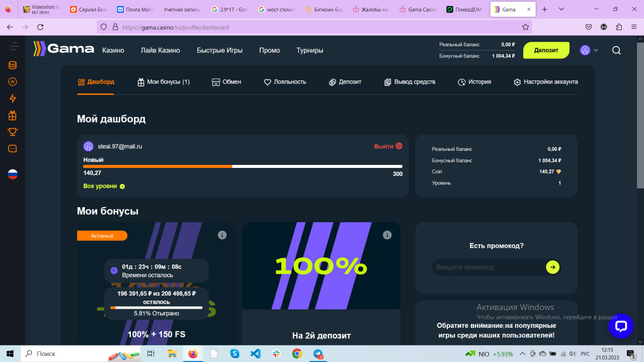Open the site security padlock icon
The image size is (644, 362).
coord(115,27)
